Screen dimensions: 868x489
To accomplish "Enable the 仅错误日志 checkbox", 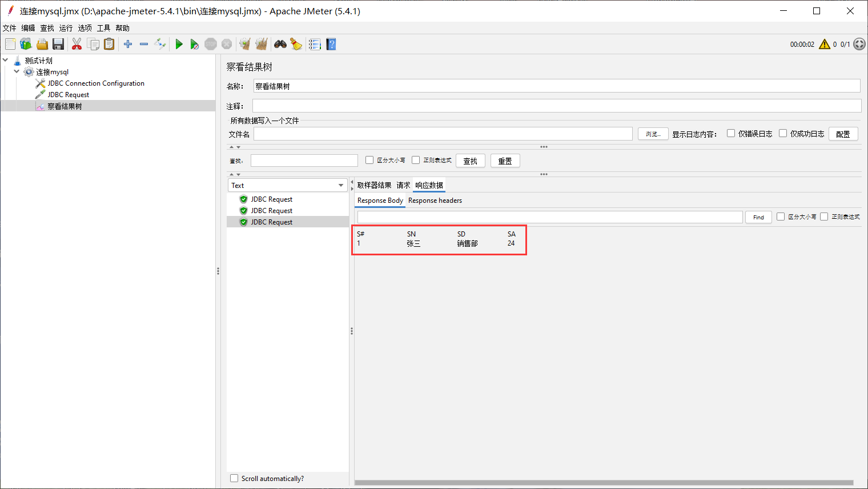I will coord(731,133).
